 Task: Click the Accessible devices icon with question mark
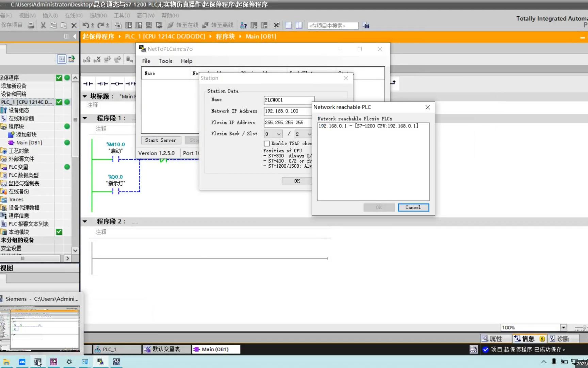pyautogui.click(x=243, y=25)
